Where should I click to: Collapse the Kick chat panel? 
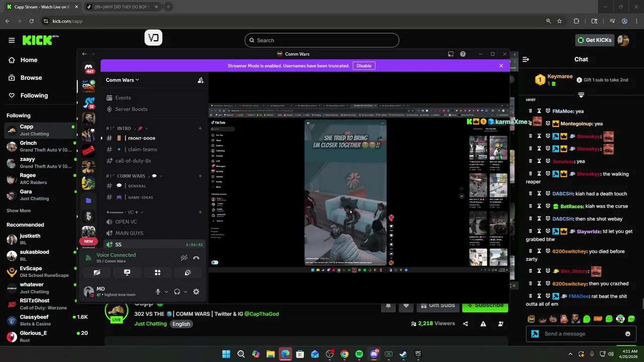point(526,59)
